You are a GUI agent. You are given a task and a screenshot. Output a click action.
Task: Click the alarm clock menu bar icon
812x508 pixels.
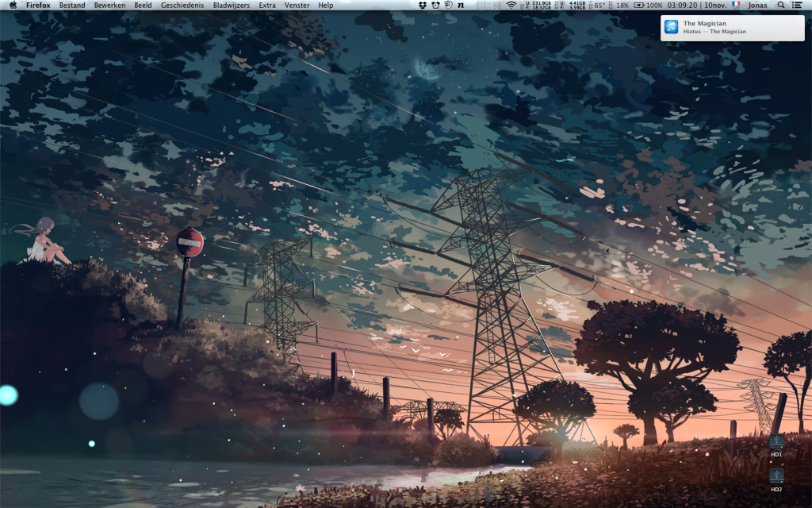[435, 5]
